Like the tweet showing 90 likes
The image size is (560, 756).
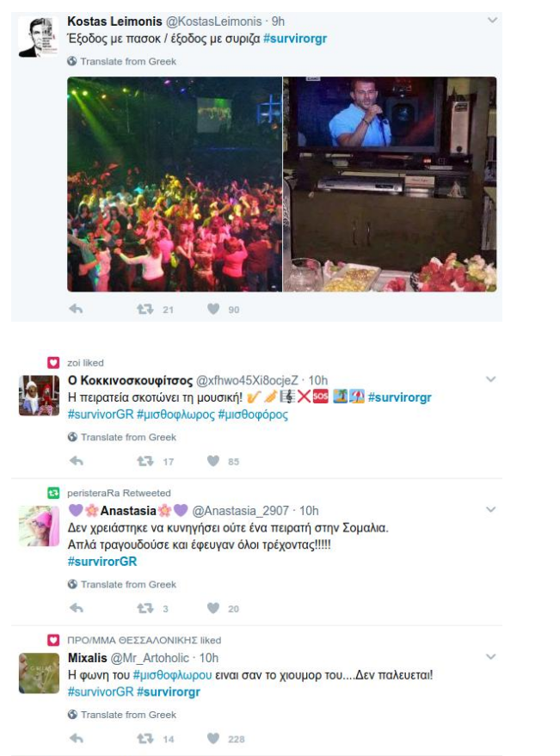213,309
